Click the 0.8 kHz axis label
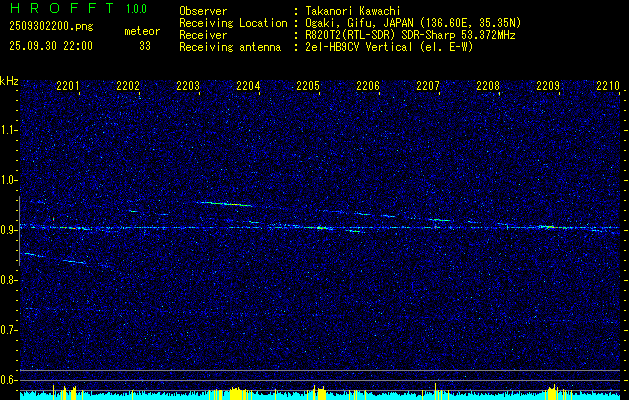The width and height of the screenshot is (629, 400). [9, 280]
